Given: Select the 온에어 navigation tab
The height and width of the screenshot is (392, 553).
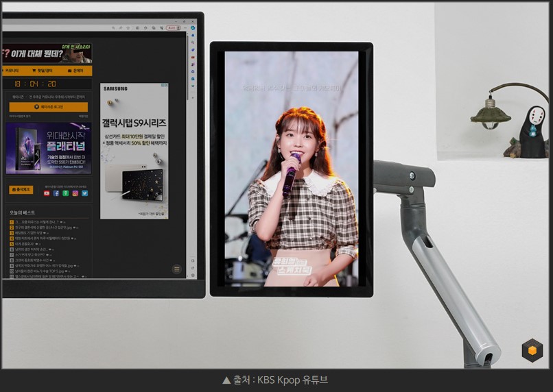Looking at the screenshot, I should (74, 71).
